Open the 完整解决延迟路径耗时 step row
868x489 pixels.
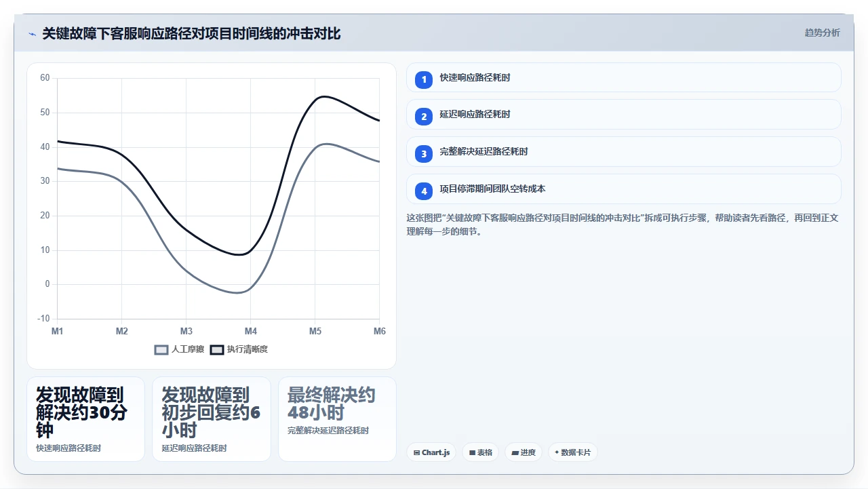624,152
